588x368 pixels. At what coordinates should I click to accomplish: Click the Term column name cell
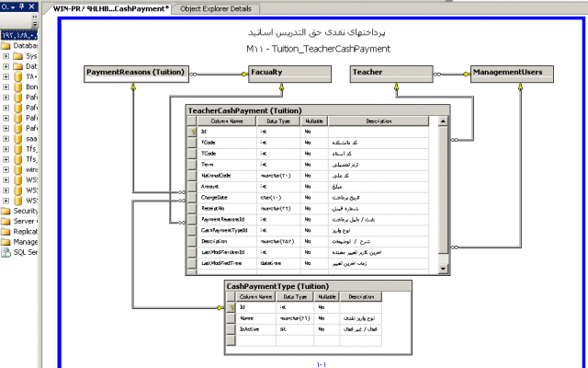click(x=227, y=165)
